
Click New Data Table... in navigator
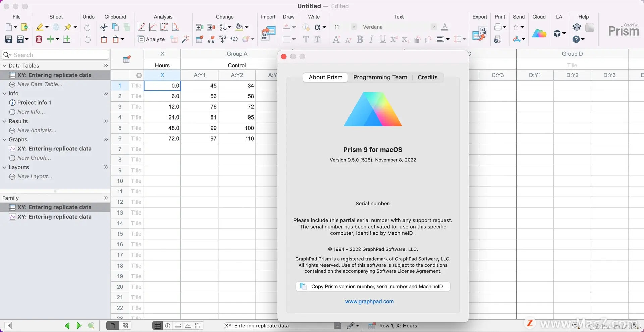40,84
